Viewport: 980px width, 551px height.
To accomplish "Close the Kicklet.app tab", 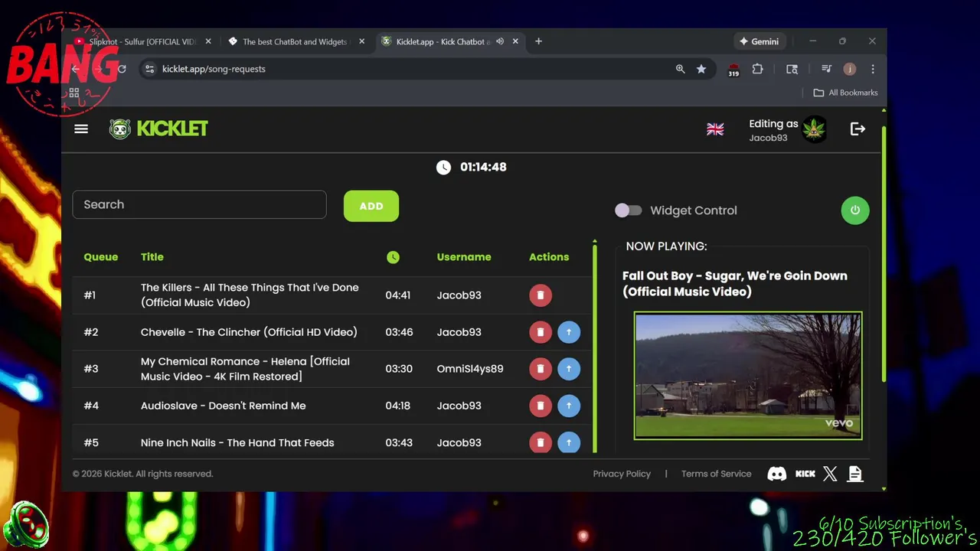I will [x=516, y=41].
